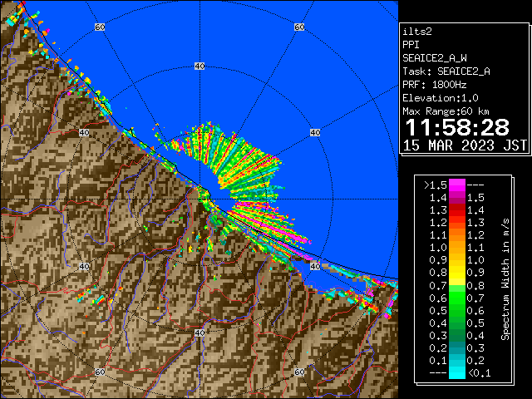532x399 pixels.
Task: Click the radar origin where range axes cross
Action: tap(199, 199)
